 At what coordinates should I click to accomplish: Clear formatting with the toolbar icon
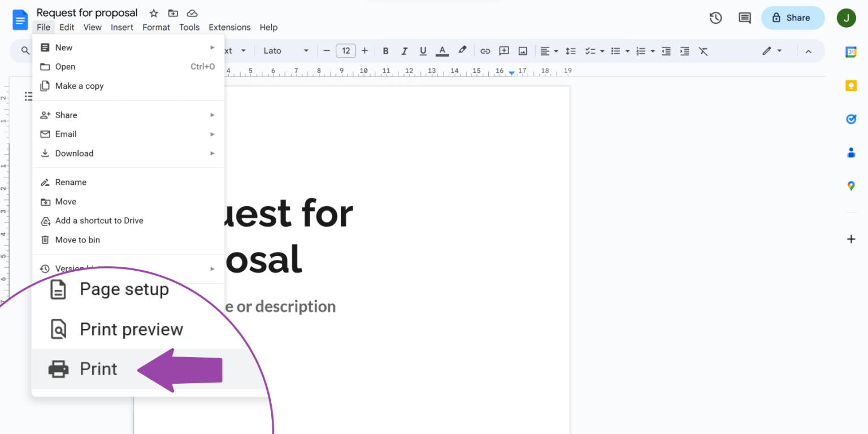(703, 51)
